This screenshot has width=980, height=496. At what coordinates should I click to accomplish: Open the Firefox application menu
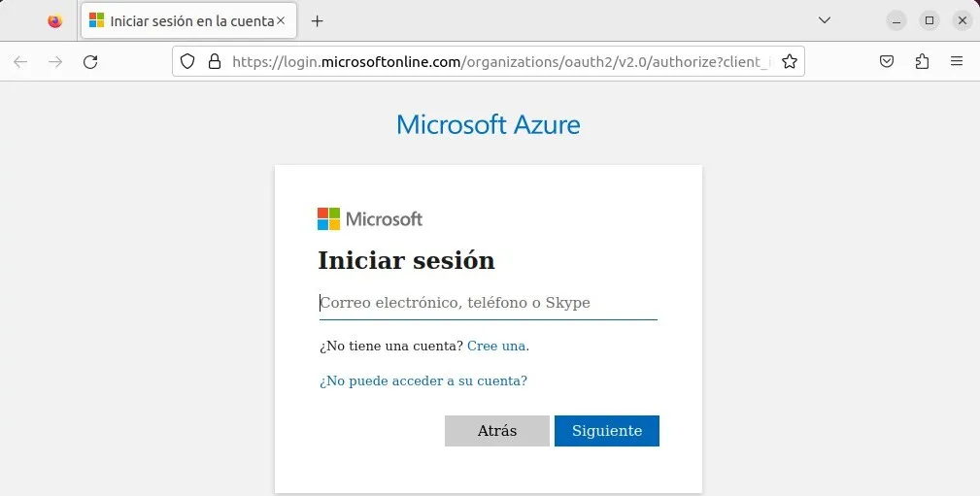(x=957, y=62)
